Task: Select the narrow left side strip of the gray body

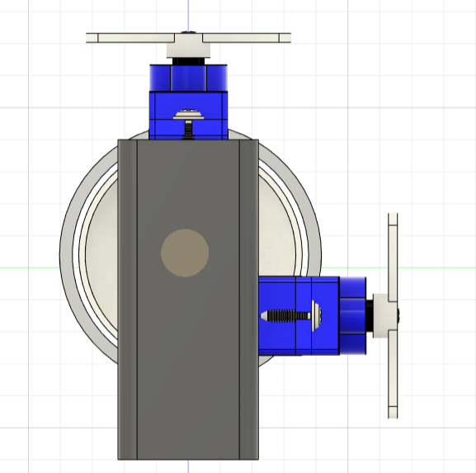Action: pos(128,299)
